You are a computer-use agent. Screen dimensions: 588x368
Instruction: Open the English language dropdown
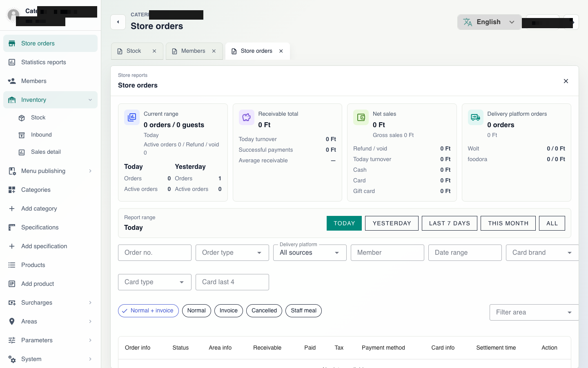[489, 22]
